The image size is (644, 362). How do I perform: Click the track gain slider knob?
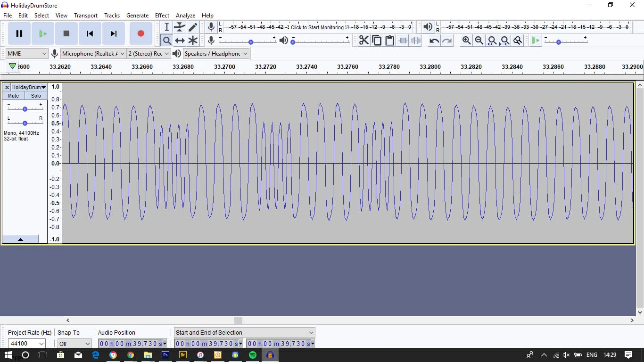click(25, 109)
